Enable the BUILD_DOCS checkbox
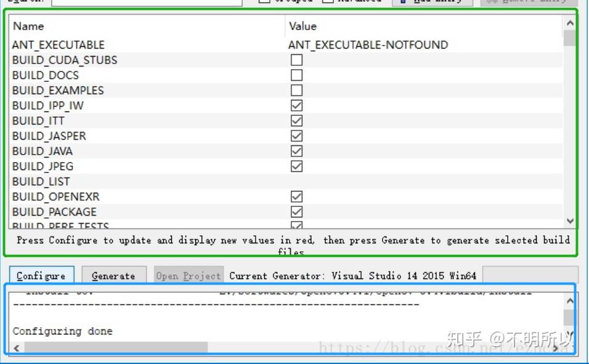Image resolution: width=589 pixels, height=364 pixels. click(298, 75)
